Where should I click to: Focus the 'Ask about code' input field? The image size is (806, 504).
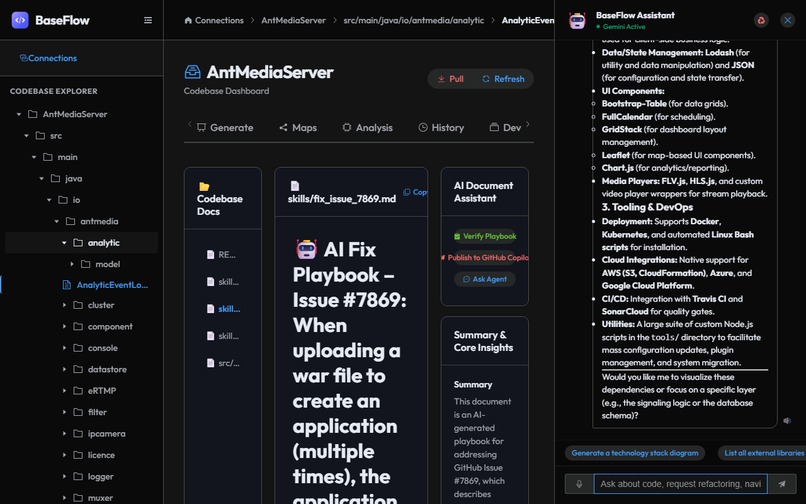click(x=681, y=484)
